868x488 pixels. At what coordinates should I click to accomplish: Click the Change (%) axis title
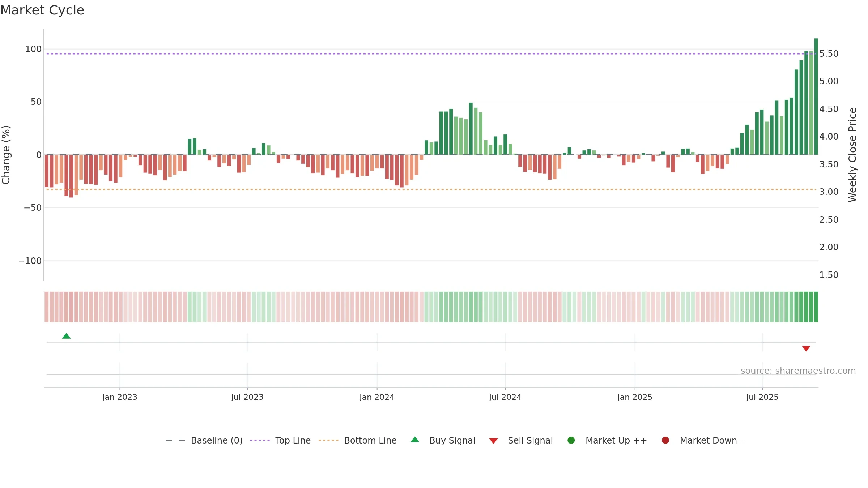coord(6,155)
